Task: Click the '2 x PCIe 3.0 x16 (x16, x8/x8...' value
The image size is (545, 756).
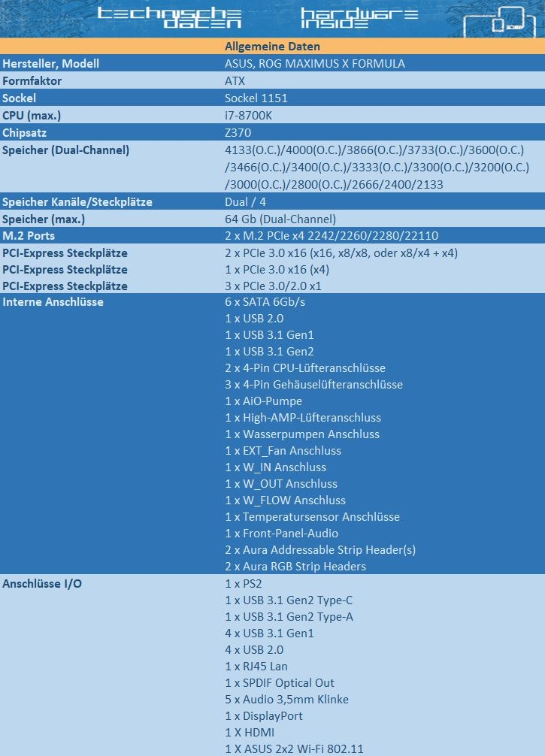Action: click(x=341, y=253)
